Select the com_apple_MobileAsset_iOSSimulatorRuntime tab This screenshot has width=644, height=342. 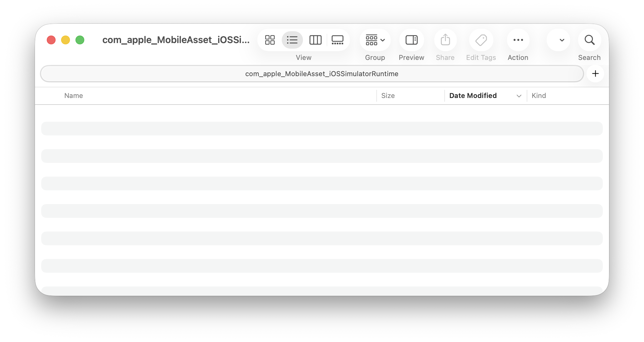pos(312,74)
